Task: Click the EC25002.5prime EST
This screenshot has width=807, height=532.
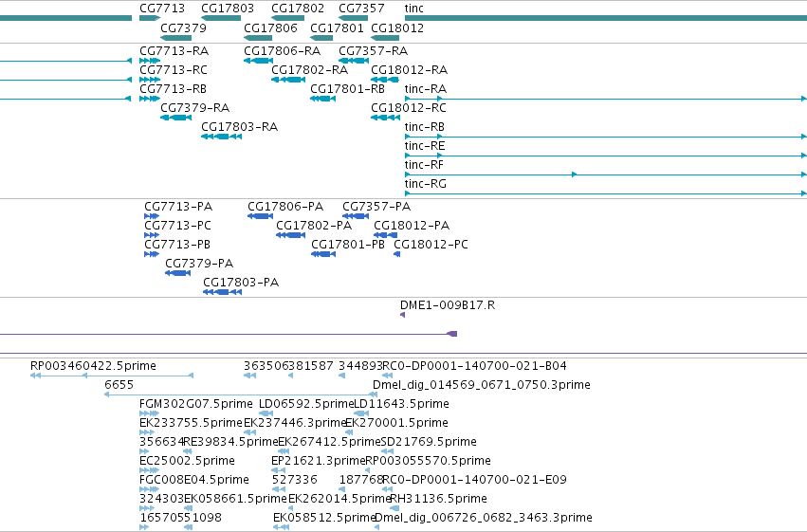Action: coord(188,461)
